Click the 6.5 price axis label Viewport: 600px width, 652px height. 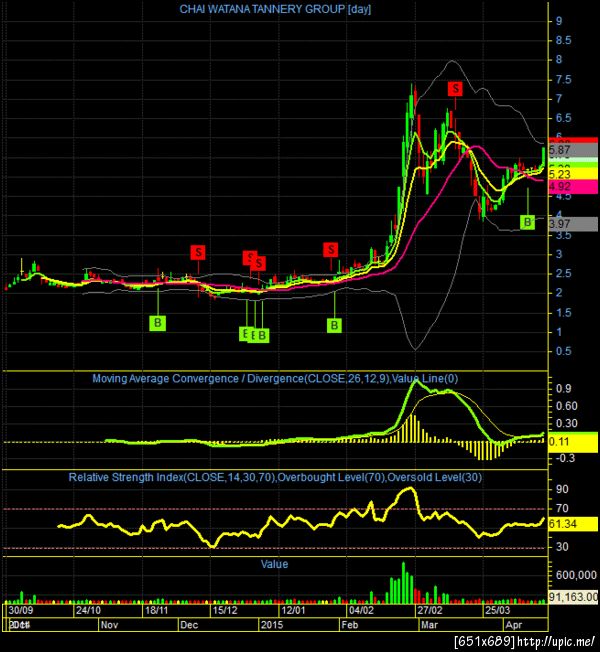coord(563,118)
